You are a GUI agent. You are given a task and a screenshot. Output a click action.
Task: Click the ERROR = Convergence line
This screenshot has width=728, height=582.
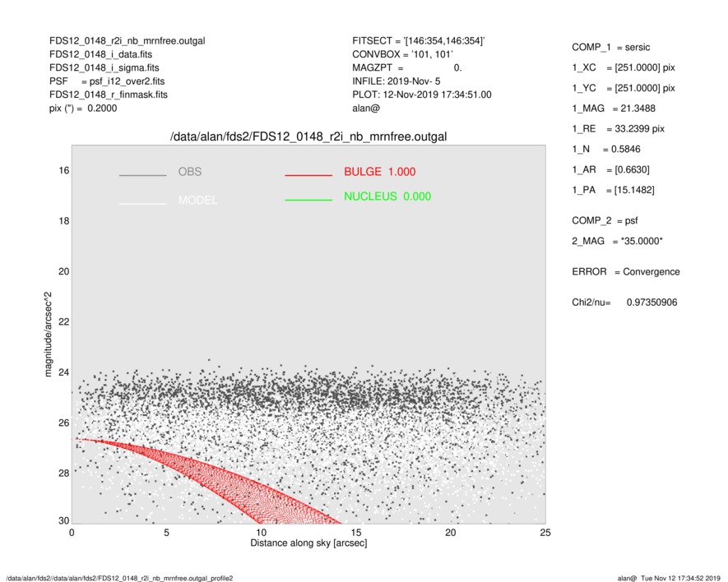[626, 272]
